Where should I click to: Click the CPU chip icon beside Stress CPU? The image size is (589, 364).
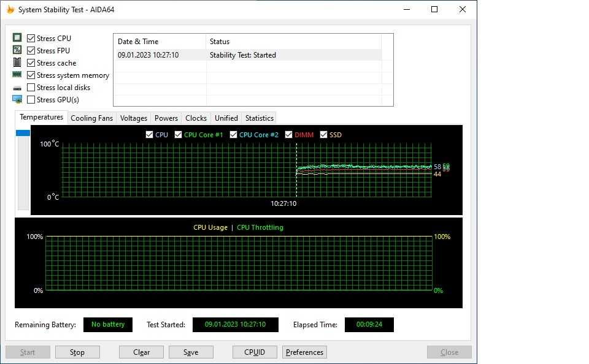(17, 37)
